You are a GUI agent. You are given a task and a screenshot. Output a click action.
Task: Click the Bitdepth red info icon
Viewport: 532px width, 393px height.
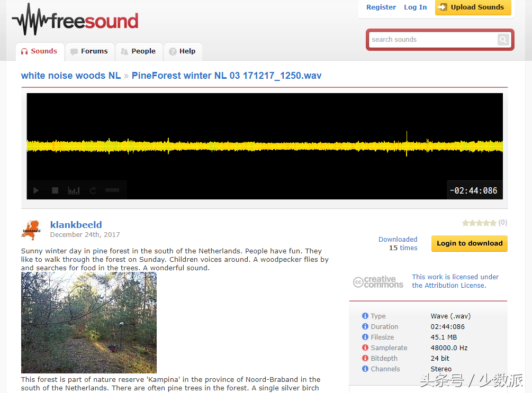[x=365, y=358]
